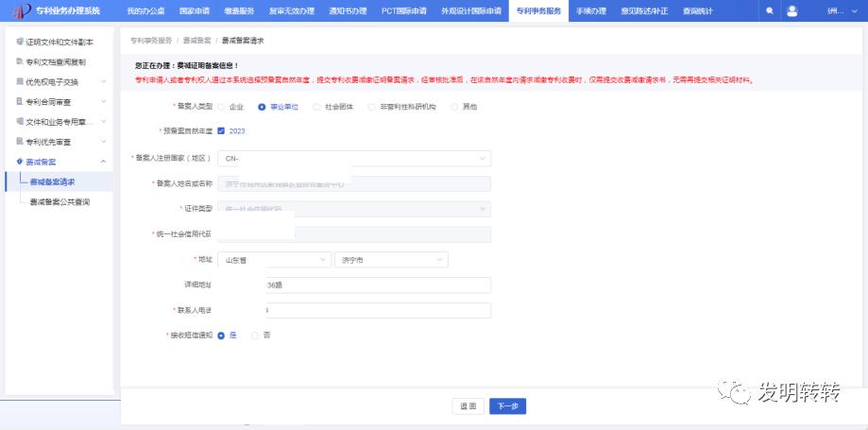Select 社会团体 radio option
Viewport: 868px width, 430px height.
tap(316, 107)
